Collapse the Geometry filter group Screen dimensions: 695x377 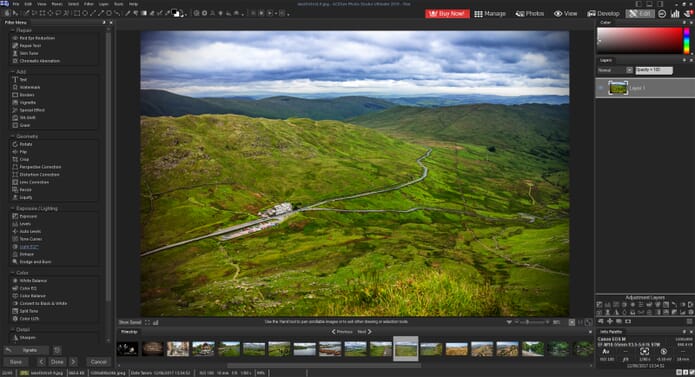(x=12, y=136)
